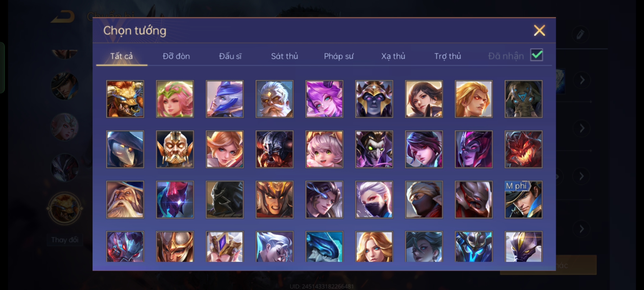This screenshot has width=644, height=290.
Task: Select the masked white-haired ninja hero
Action: pyautogui.click(x=374, y=200)
